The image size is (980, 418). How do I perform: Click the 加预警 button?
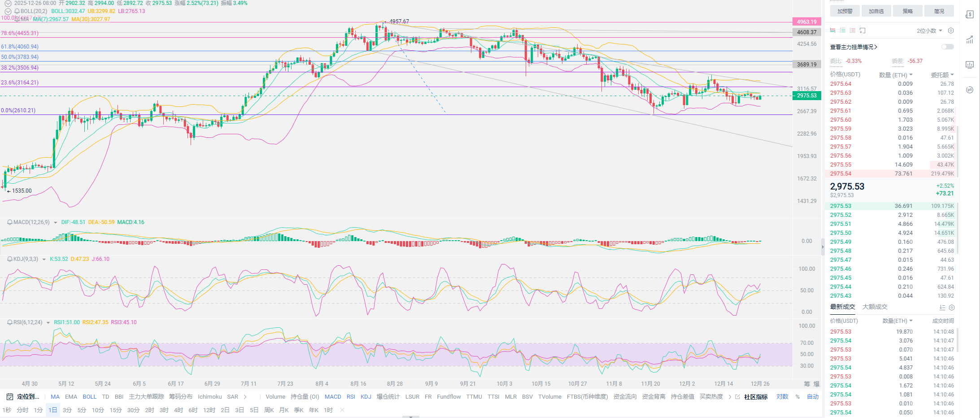click(845, 11)
